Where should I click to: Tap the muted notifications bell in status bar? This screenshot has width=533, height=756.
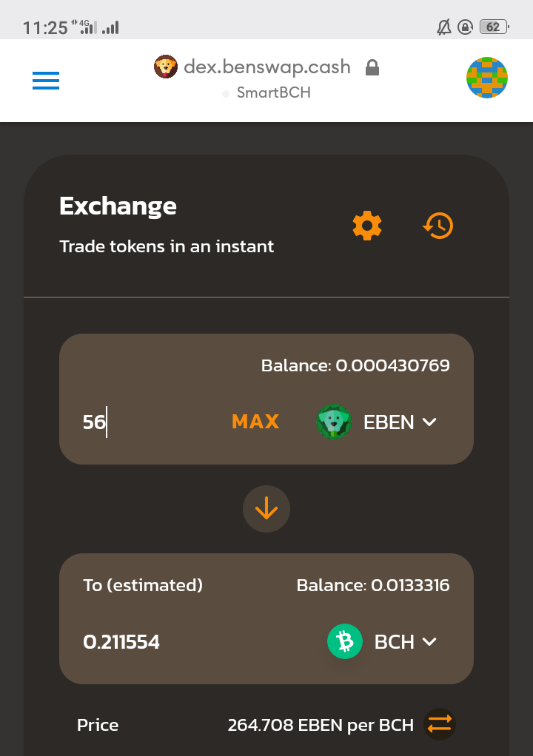tap(443, 27)
